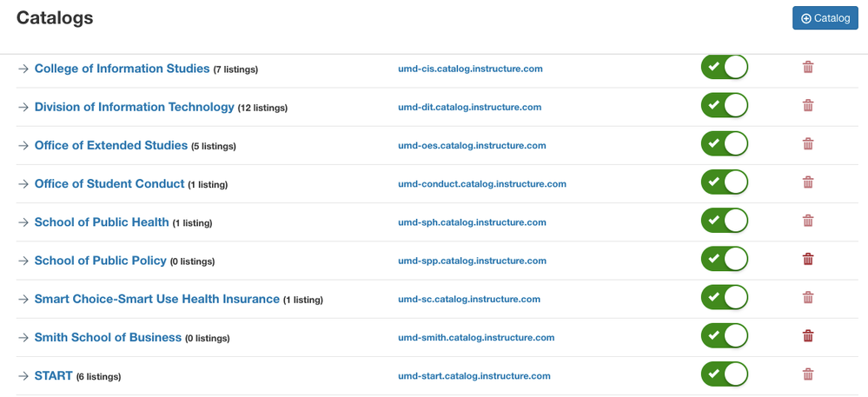Click the School of Public Policy trash icon
The height and width of the screenshot is (397, 868).
tap(807, 259)
